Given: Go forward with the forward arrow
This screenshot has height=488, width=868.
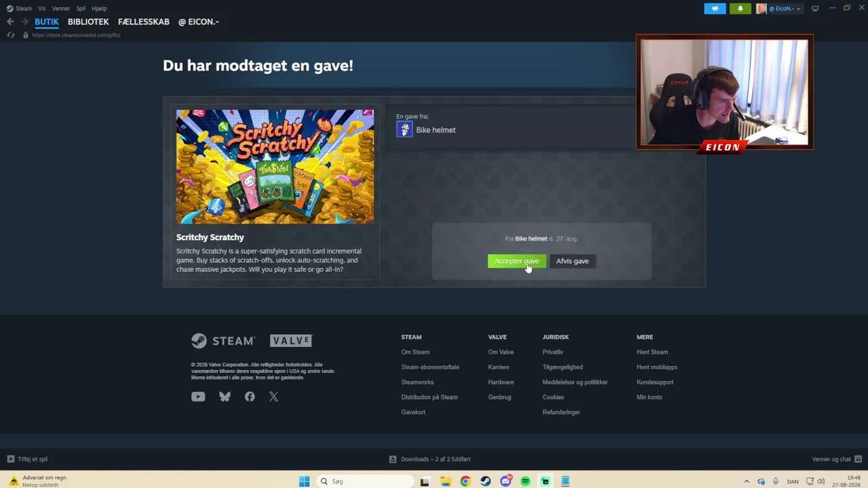Looking at the screenshot, I should point(24,22).
